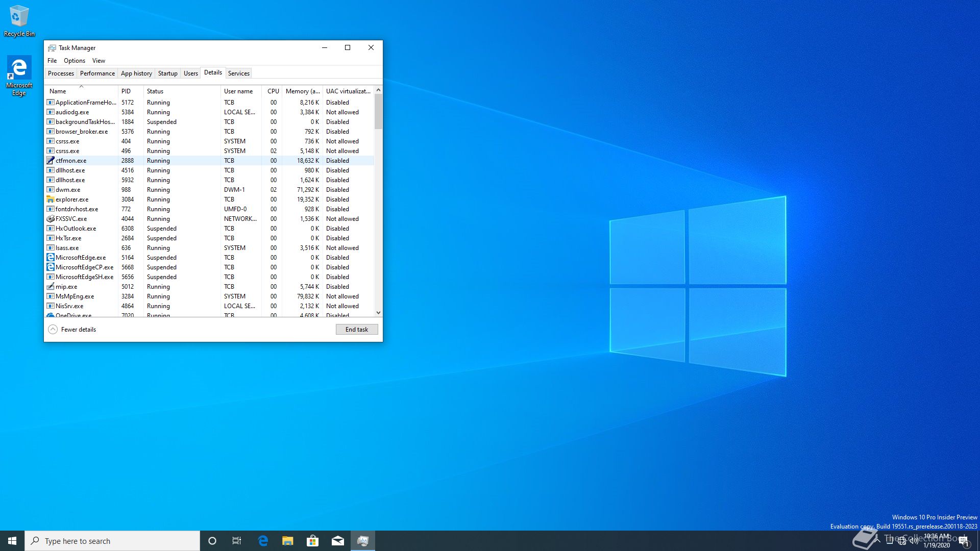Image resolution: width=980 pixels, height=551 pixels.
Task: Sort by the PID column header
Action: [x=131, y=91]
